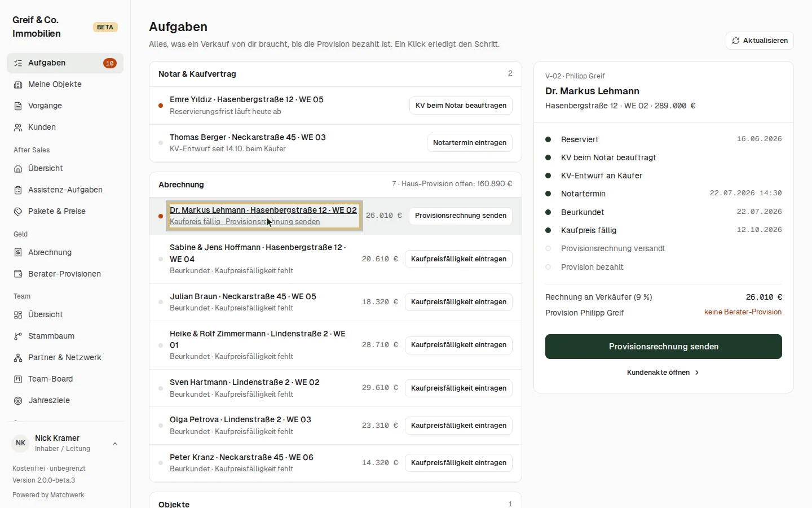Click the chevron beside Kundenakte öffnen
812x508 pixels.
(697, 373)
